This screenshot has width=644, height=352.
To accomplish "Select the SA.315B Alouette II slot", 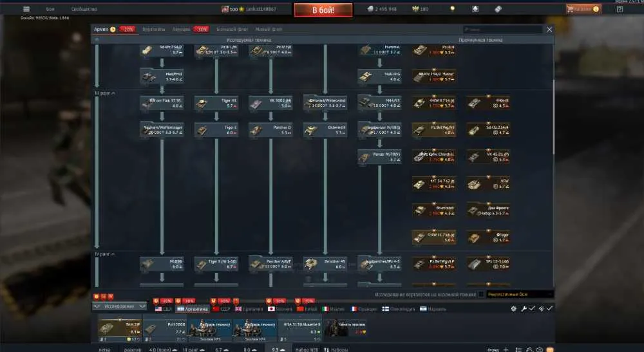I will tap(300, 329).
